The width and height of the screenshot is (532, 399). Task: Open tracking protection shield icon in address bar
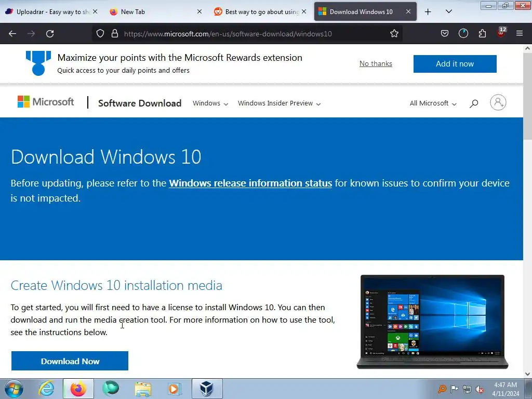(100, 34)
